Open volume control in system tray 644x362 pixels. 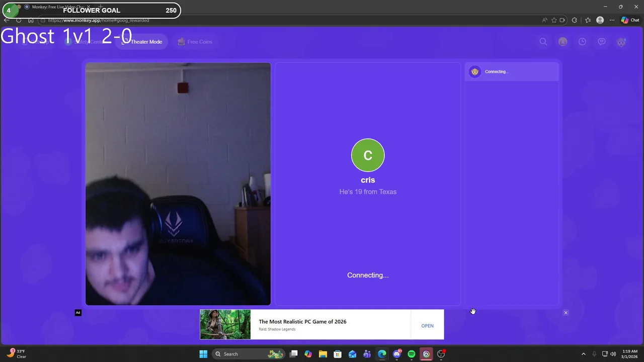[x=613, y=354]
